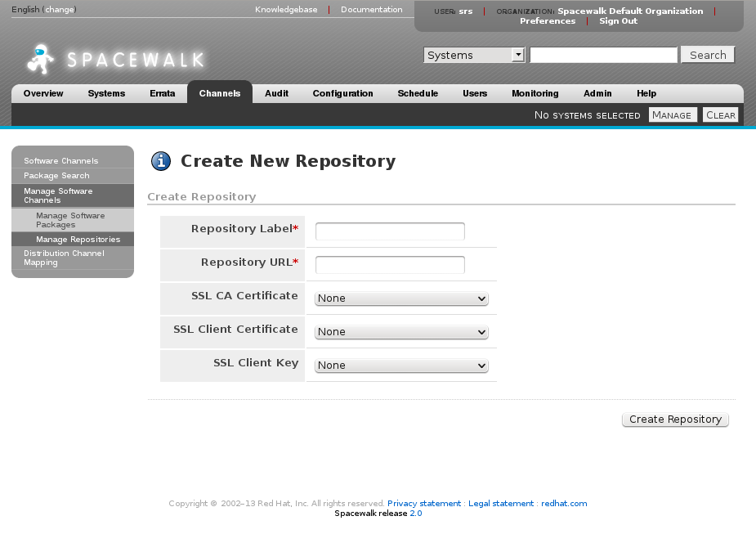Expand the SSL CA Certificate dropdown

[x=401, y=298]
